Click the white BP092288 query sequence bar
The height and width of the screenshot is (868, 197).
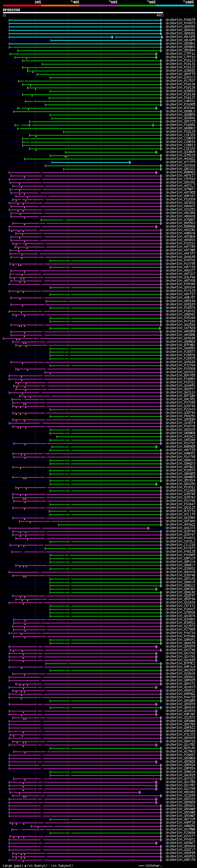click(83, 12)
